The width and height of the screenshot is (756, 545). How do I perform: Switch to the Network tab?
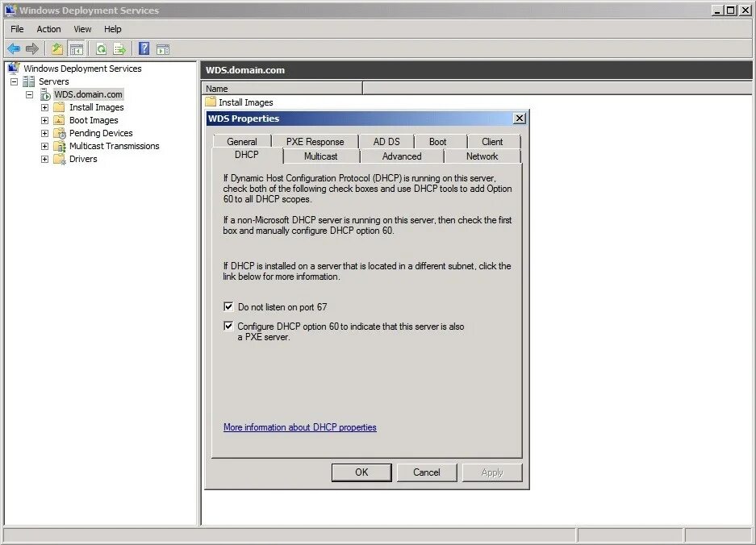482,156
